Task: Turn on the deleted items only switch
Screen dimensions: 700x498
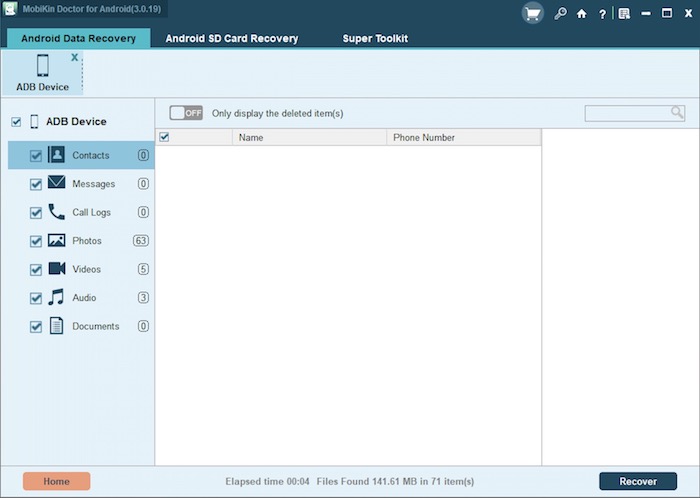Action: point(186,113)
